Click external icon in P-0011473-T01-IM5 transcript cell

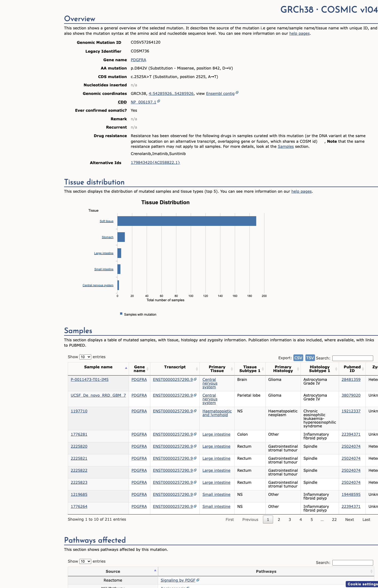tap(195, 379)
